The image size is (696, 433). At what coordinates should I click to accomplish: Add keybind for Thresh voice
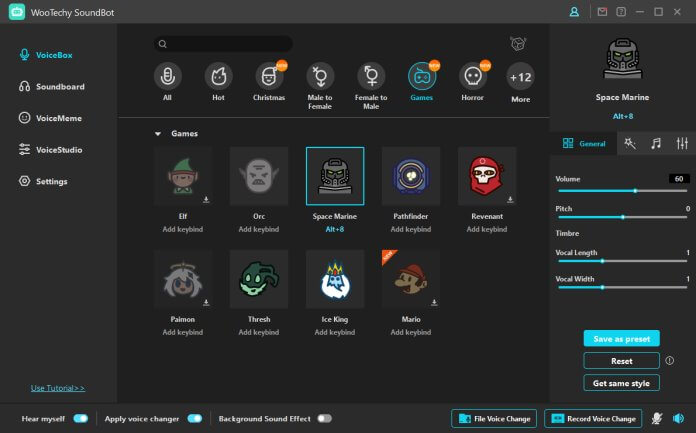click(259, 332)
